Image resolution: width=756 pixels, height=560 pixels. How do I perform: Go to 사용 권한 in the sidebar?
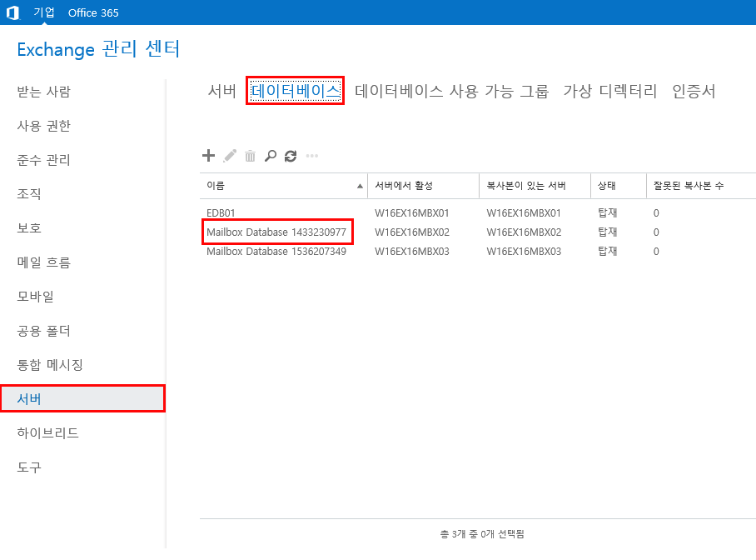pos(44,126)
